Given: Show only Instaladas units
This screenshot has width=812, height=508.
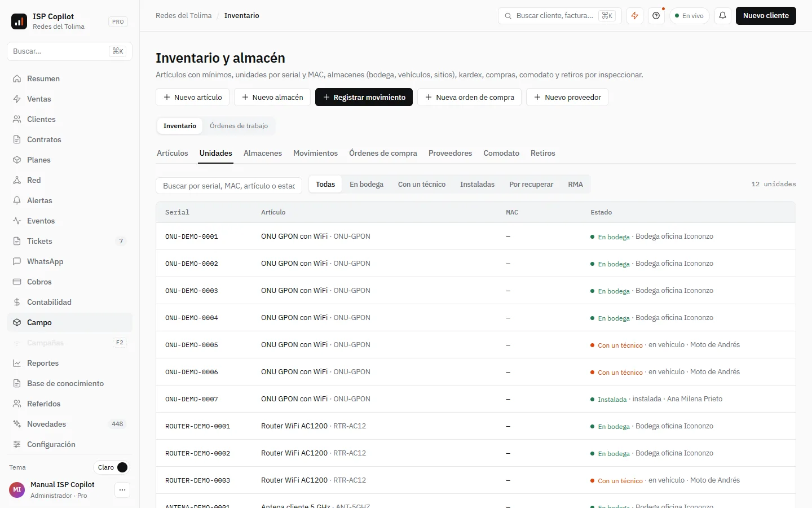Looking at the screenshot, I should [x=477, y=185].
